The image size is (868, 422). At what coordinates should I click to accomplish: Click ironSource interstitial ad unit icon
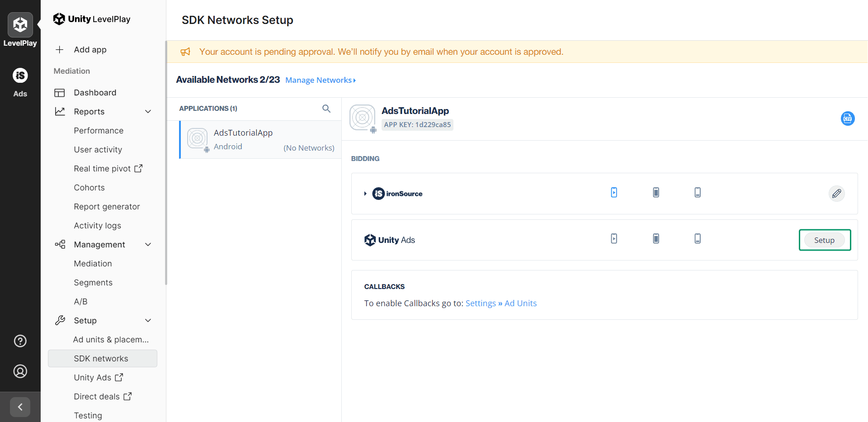click(656, 192)
